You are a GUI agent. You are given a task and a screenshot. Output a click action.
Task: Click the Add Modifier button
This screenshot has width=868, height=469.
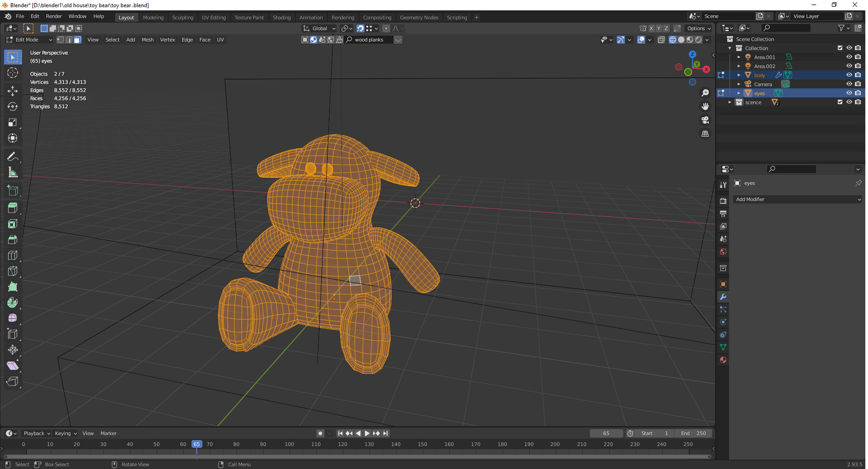pos(798,199)
